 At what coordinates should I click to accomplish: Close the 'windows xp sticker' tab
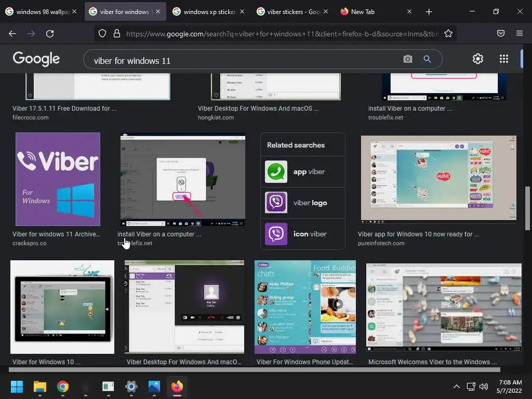pyautogui.click(x=242, y=11)
